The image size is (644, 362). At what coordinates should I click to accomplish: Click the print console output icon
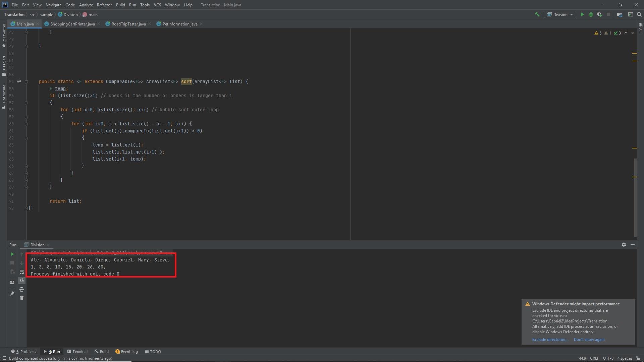[22, 289]
